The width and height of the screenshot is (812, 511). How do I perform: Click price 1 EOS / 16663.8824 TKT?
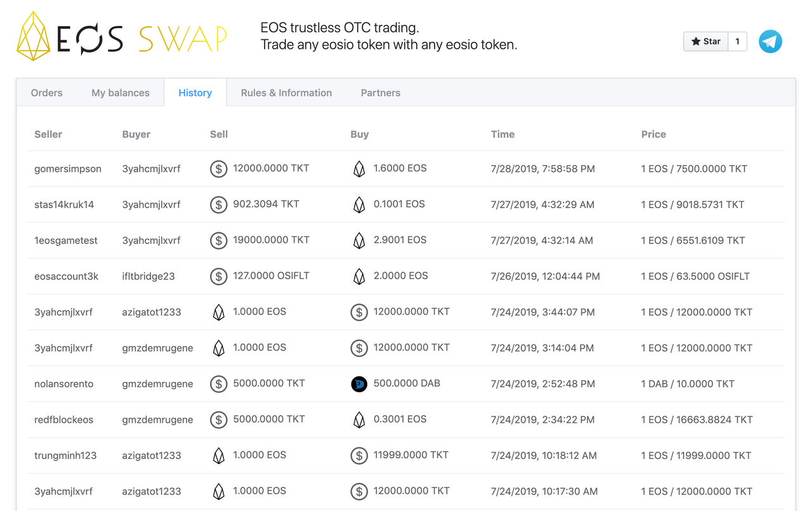click(x=697, y=420)
